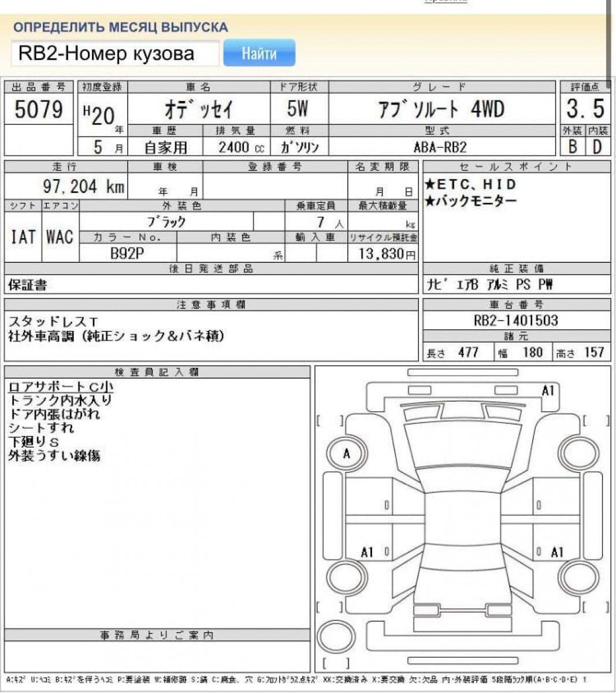616x693 pixels.
Task: Click the WAC air conditioner cell
Action: 60,237
